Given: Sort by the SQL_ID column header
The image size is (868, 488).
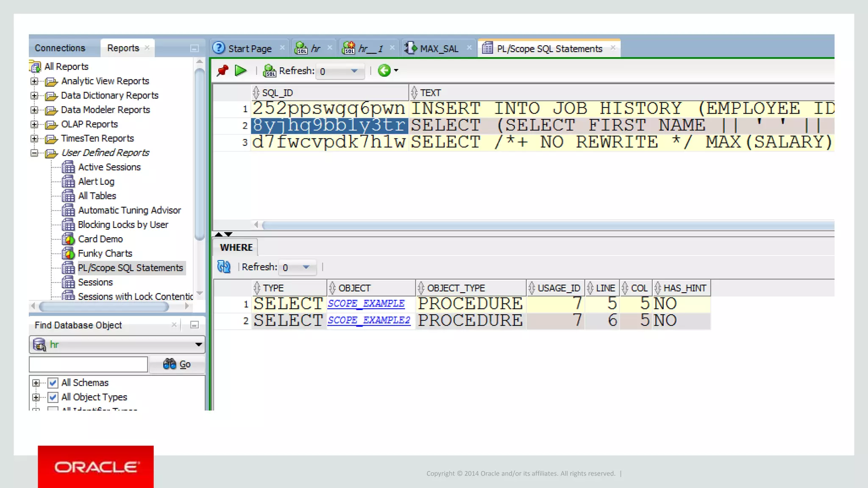Looking at the screenshot, I should pos(330,93).
